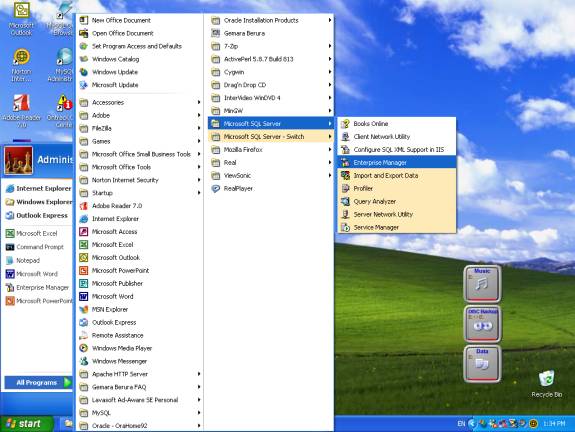Screen dimensions: 575x432
Task: Open the ViewSonic folder
Action: [x=271, y=175]
